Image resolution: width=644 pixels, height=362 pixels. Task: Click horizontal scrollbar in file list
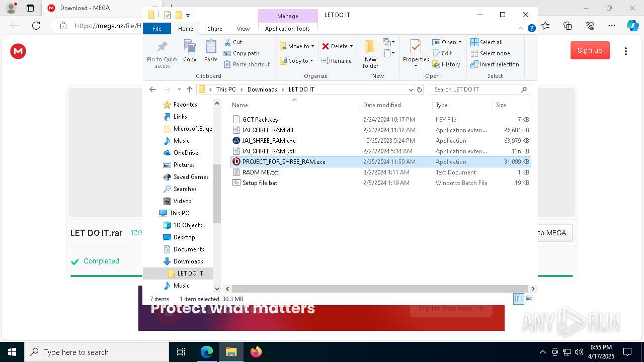pyautogui.click(x=380, y=289)
